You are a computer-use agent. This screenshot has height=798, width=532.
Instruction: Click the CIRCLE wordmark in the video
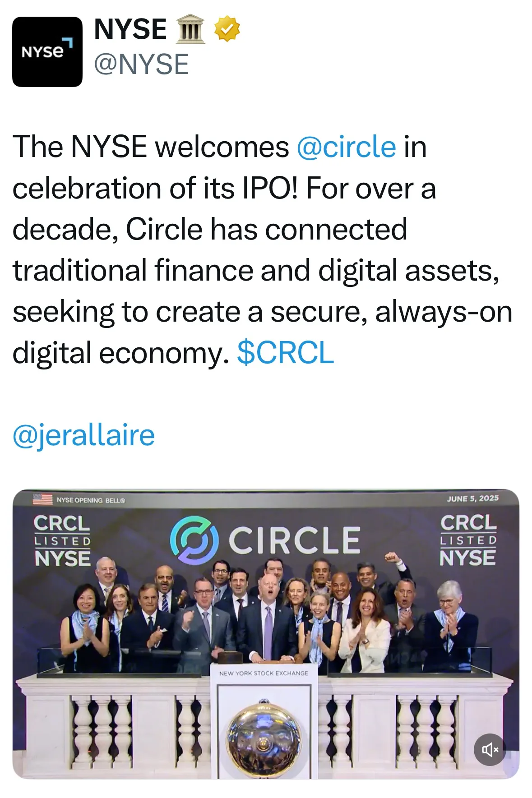(295, 540)
